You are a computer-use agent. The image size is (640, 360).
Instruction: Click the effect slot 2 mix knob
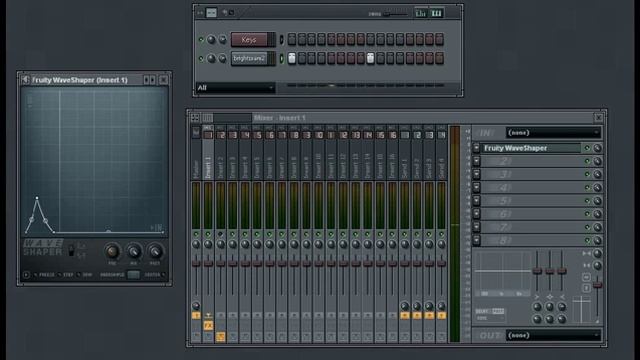click(x=597, y=162)
